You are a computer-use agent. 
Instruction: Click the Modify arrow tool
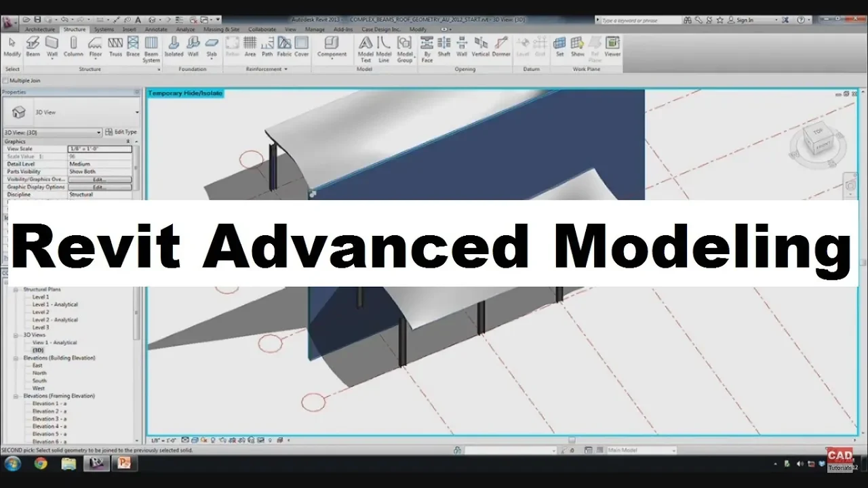pyautogui.click(x=12, y=46)
